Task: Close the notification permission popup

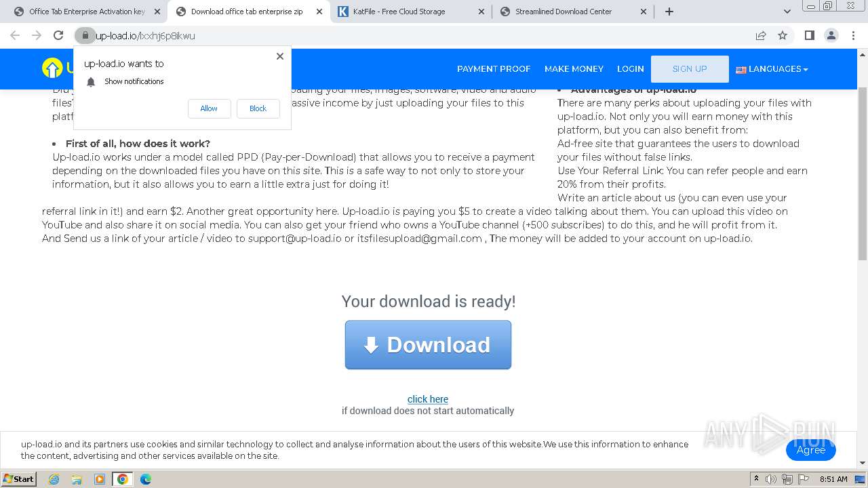Action: click(280, 56)
